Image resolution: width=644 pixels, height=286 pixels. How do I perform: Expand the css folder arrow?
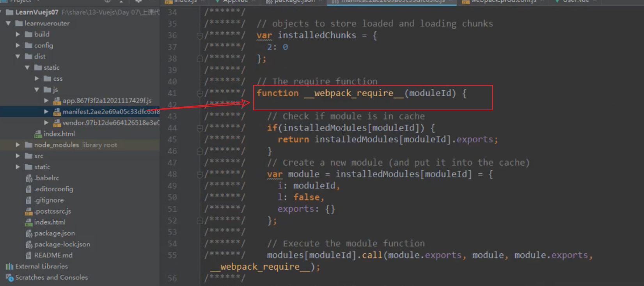point(37,79)
